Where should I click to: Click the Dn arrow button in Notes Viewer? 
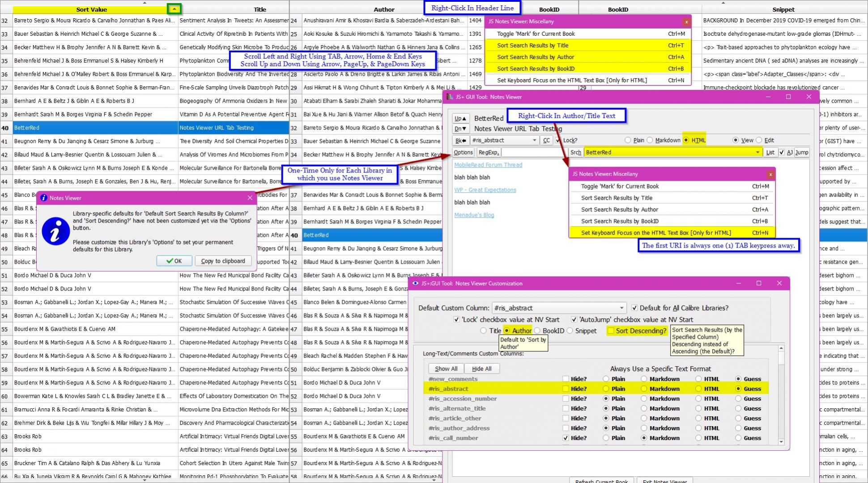coord(460,129)
